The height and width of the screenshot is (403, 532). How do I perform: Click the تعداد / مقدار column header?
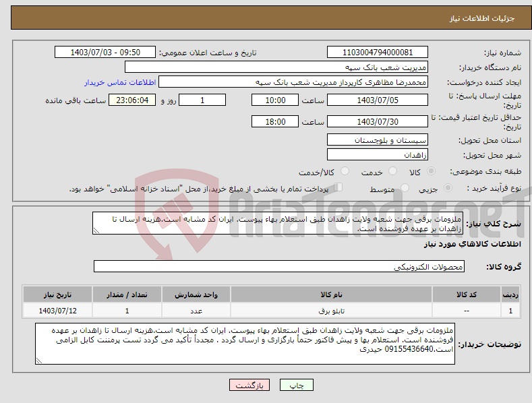(x=127, y=294)
